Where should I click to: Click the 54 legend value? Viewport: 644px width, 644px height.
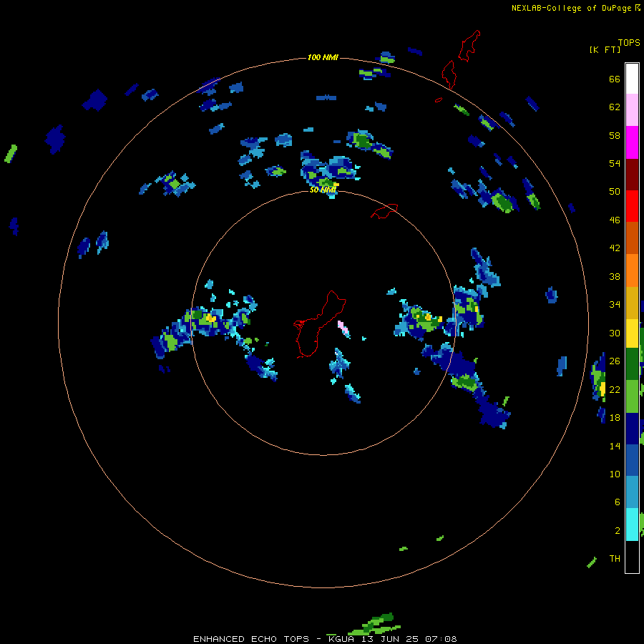[615, 163]
